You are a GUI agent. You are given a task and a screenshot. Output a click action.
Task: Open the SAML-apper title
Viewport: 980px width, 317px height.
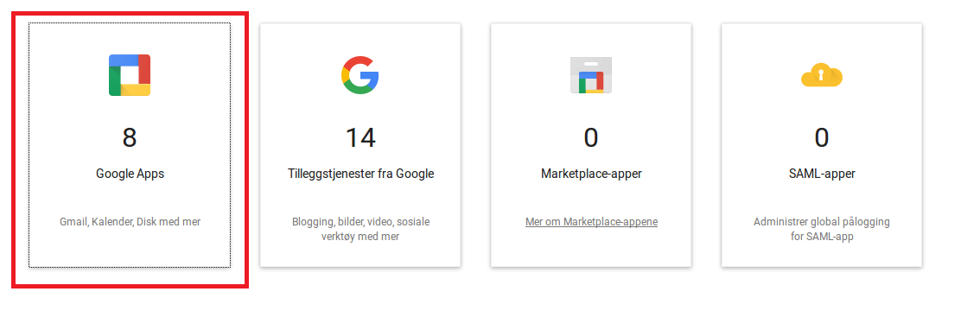pyautogui.click(x=822, y=174)
